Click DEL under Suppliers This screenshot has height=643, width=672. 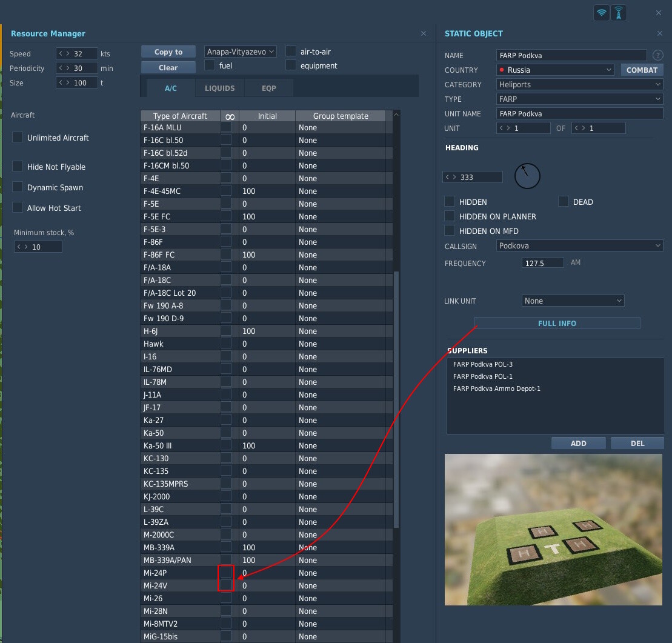click(x=637, y=443)
